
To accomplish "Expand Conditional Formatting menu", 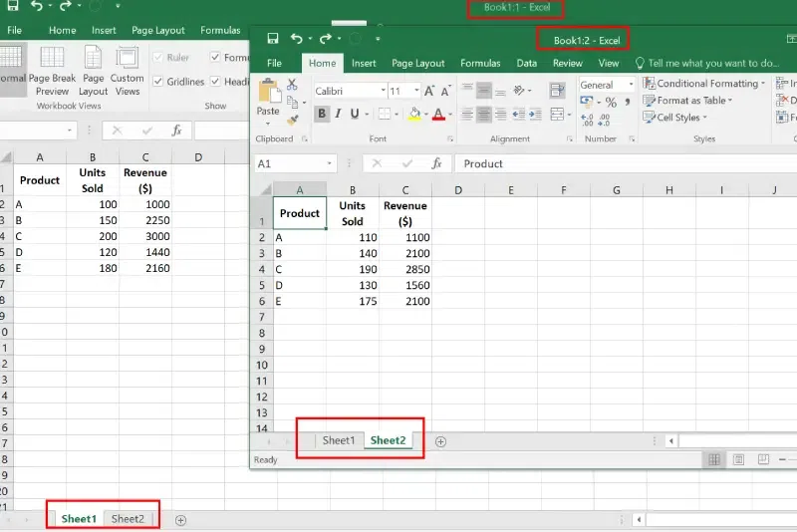I will [x=704, y=84].
